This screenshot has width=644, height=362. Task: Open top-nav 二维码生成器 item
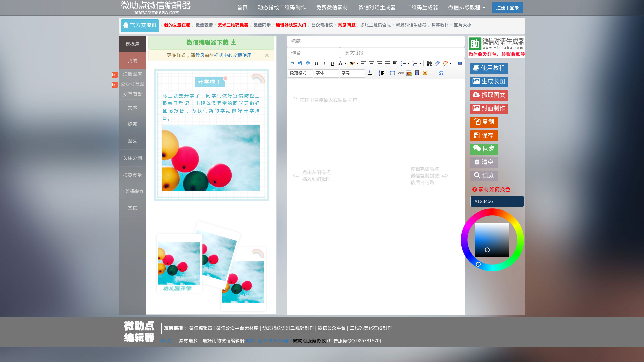pos(422,7)
